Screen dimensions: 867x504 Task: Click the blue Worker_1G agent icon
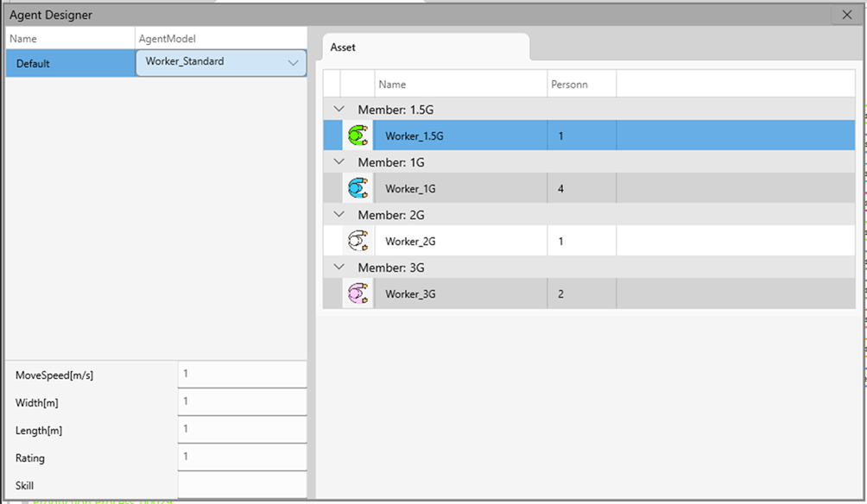click(x=358, y=188)
